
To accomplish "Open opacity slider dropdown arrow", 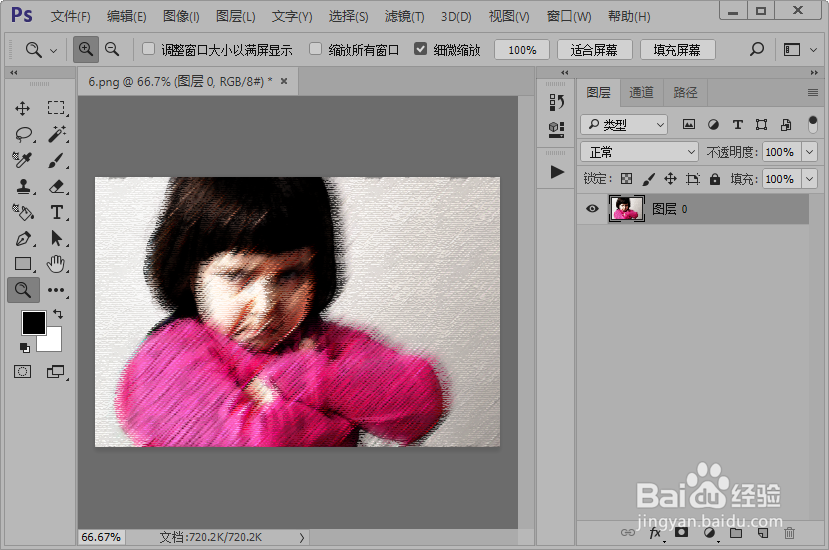I will tap(809, 152).
